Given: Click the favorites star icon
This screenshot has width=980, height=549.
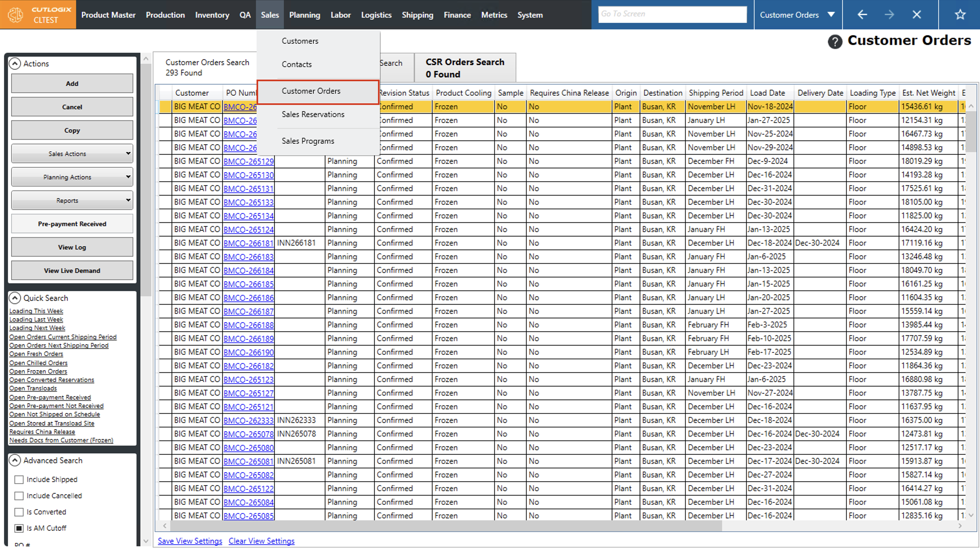Looking at the screenshot, I should coord(960,15).
